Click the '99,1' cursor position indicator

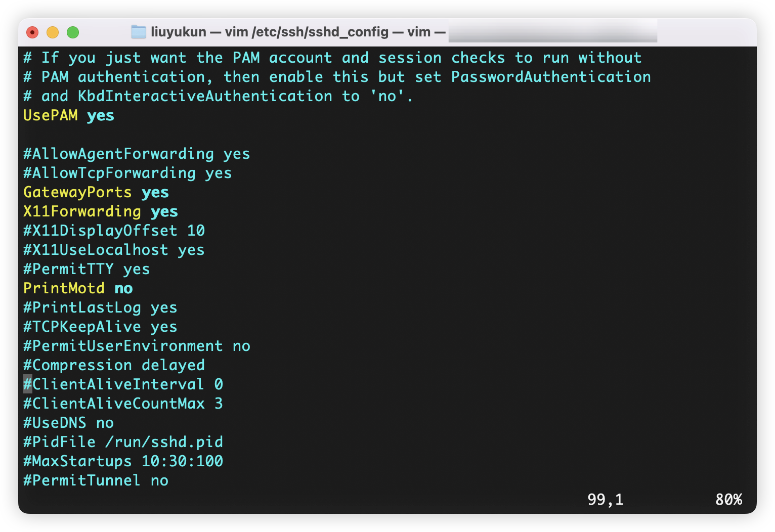(606, 500)
